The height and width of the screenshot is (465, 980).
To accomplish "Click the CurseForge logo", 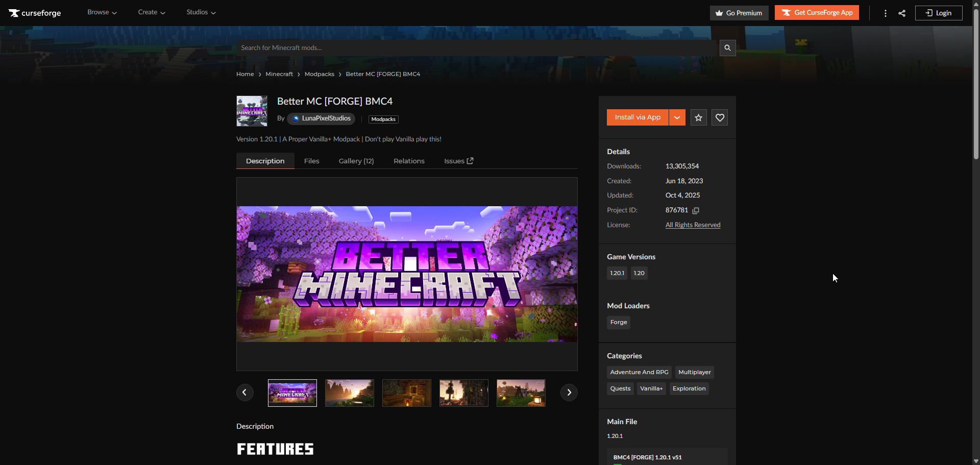I will (x=35, y=13).
